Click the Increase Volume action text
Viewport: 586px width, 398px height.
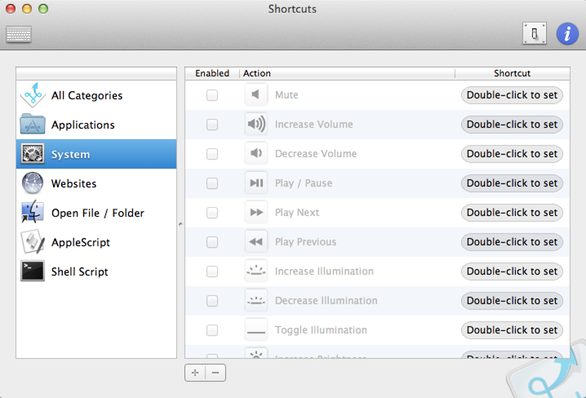[314, 124]
